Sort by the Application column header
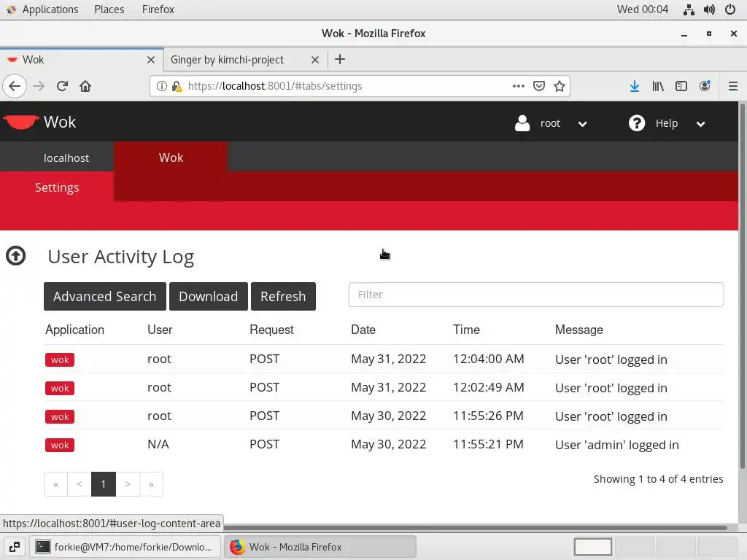This screenshot has height=560, width=747. [75, 330]
